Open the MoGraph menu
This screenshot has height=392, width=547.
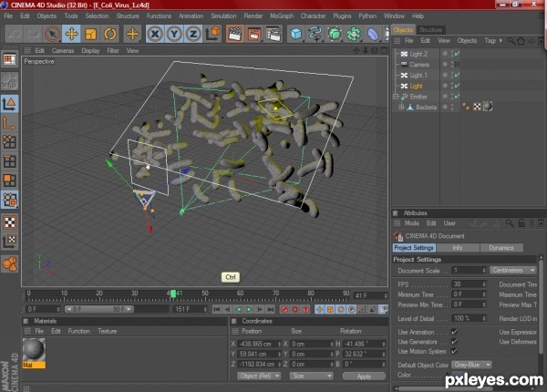[x=282, y=16]
